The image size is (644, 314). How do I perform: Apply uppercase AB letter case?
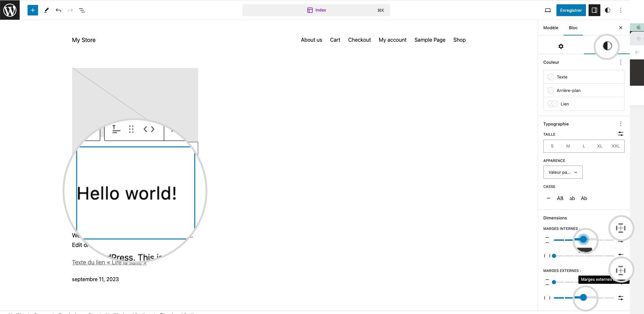[560, 198]
